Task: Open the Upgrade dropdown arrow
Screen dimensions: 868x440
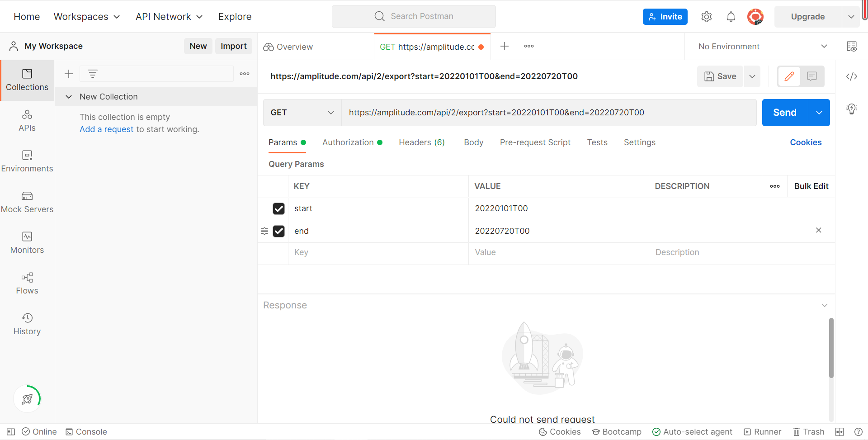Action: (x=851, y=17)
